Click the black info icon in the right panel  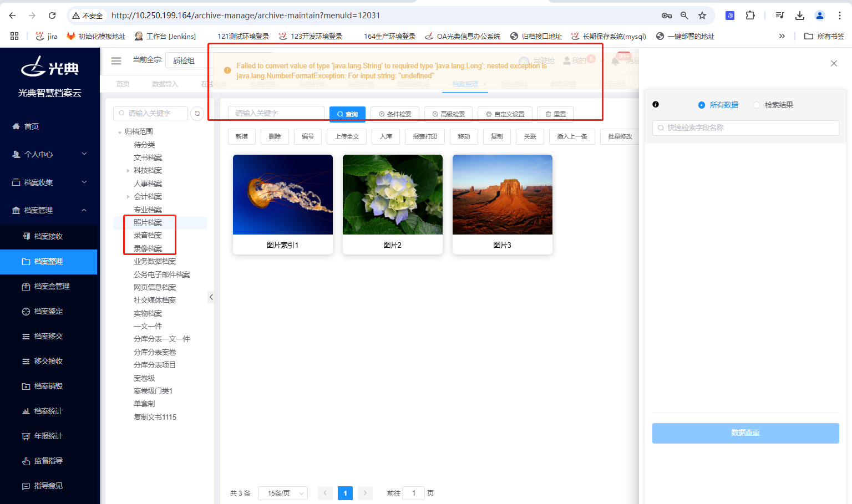tap(656, 104)
